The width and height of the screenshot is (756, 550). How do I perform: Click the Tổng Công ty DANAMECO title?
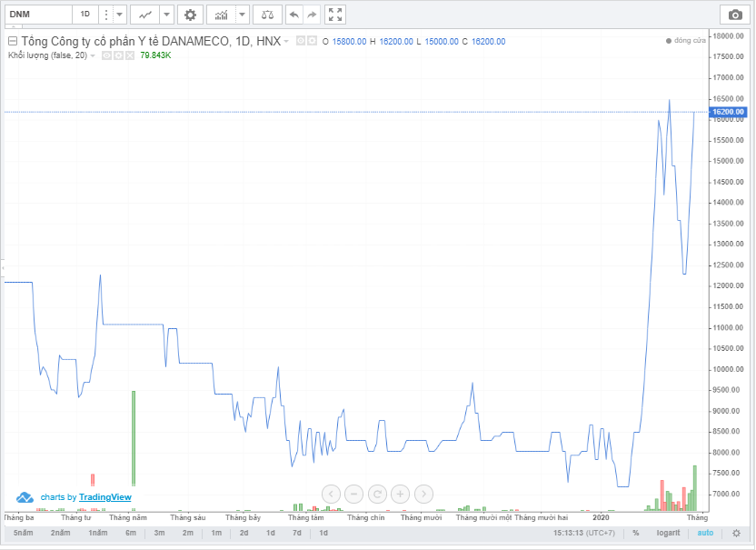pos(151,42)
